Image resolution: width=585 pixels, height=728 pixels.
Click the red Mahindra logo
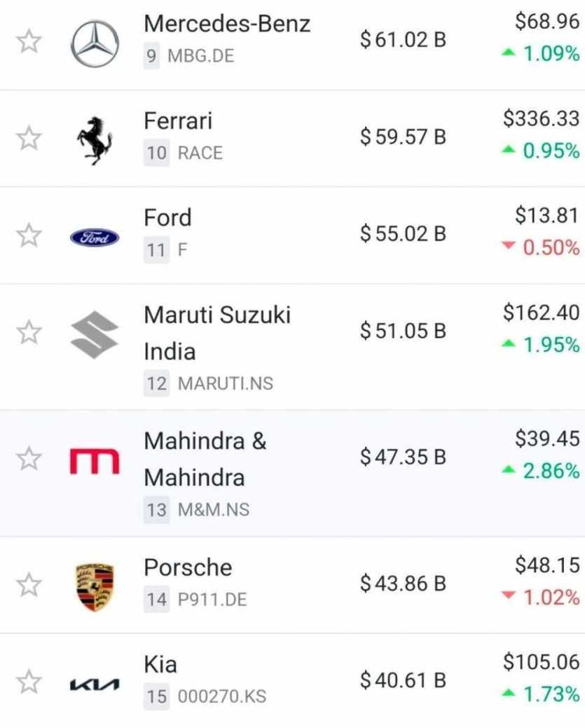[95, 461]
